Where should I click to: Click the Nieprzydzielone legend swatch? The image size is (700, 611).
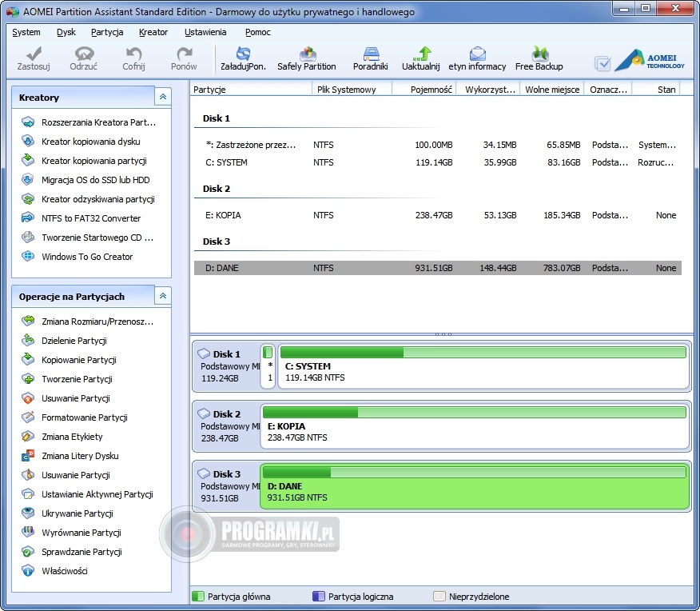tap(439, 597)
